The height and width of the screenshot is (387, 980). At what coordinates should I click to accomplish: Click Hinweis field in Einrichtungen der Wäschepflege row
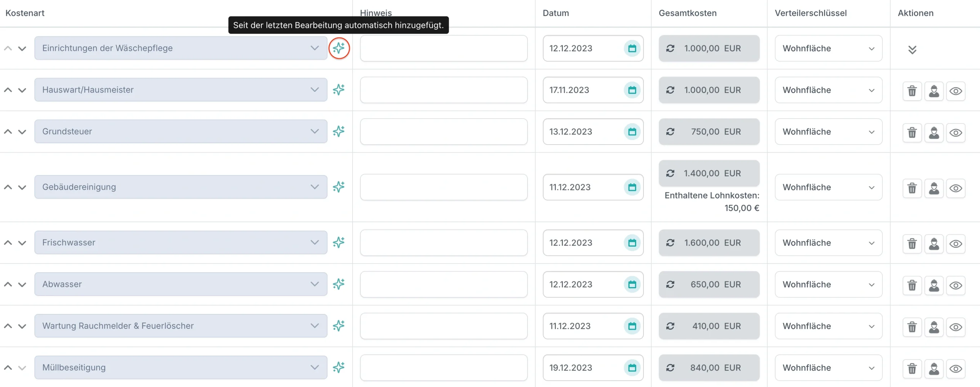(444, 48)
